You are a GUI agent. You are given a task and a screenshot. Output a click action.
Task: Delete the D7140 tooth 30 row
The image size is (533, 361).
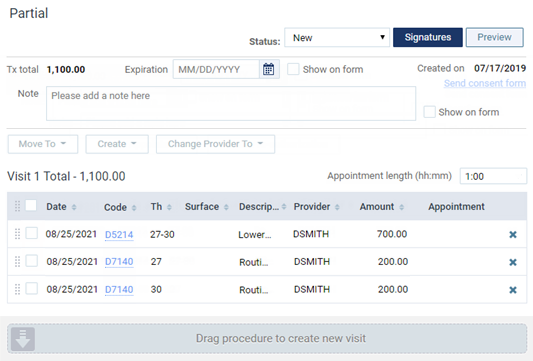point(513,290)
